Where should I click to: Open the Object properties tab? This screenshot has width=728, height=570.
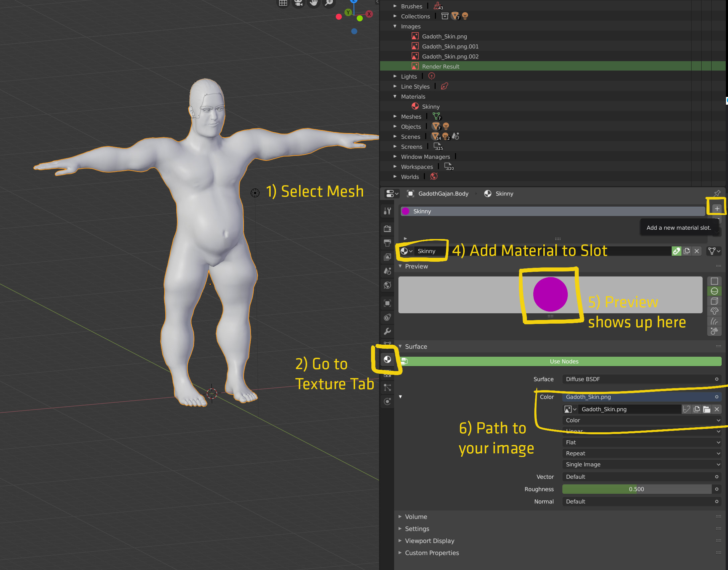pyautogui.click(x=387, y=303)
